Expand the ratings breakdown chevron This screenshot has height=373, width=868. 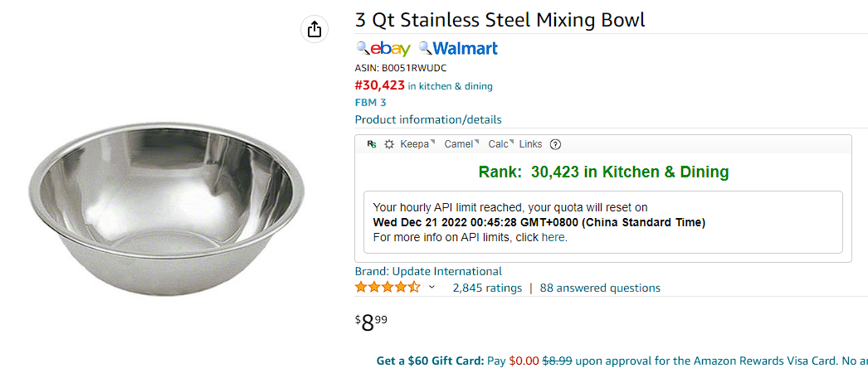pyautogui.click(x=432, y=288)
